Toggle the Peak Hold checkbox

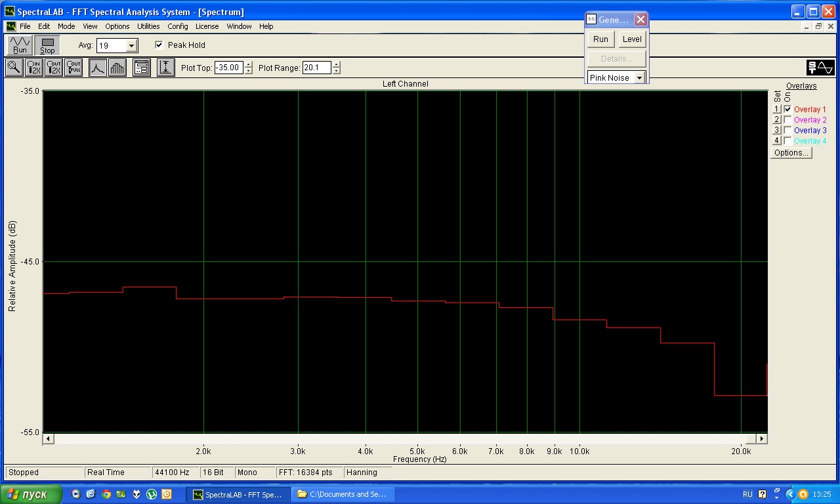click(159, 45)
